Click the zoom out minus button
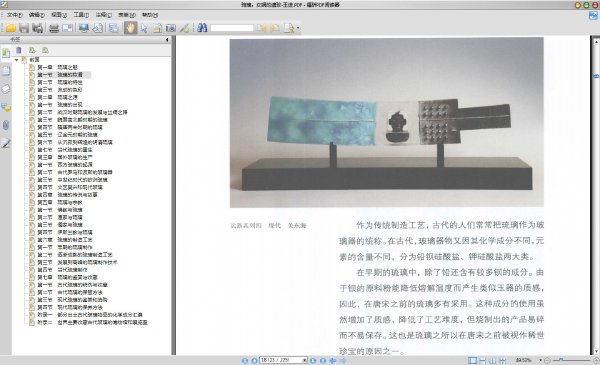The width and height of the screenshot is (600, 365). [548, 360]
